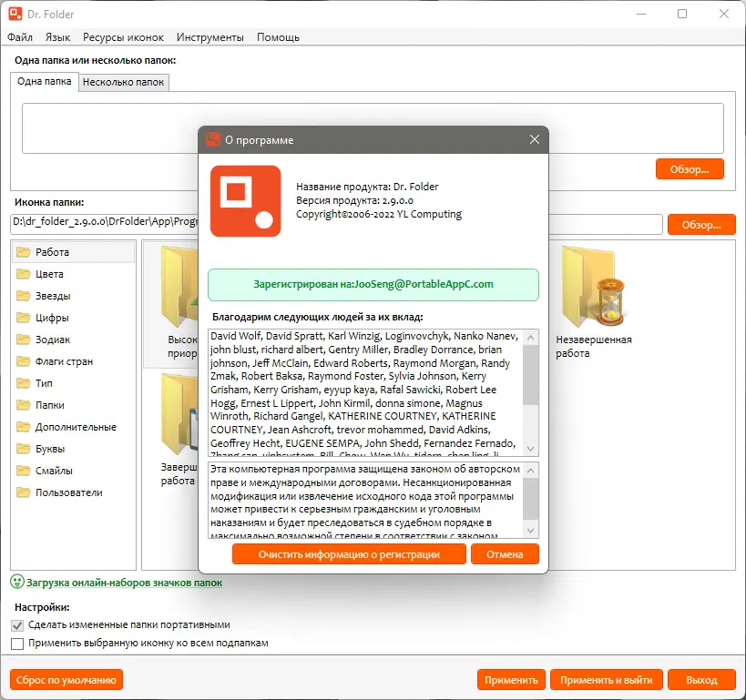The height and width of the screenshot is (700, 746).
Task: Select the folder icon next to Папки
Action: pos(24,405)
